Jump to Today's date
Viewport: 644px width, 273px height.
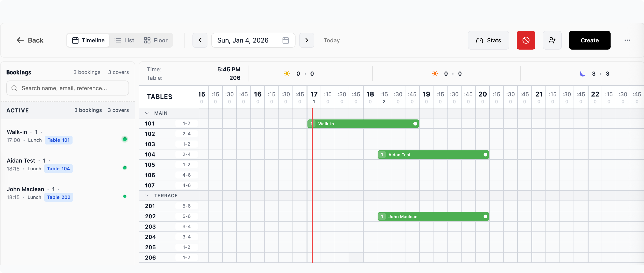tap(332, 40)
